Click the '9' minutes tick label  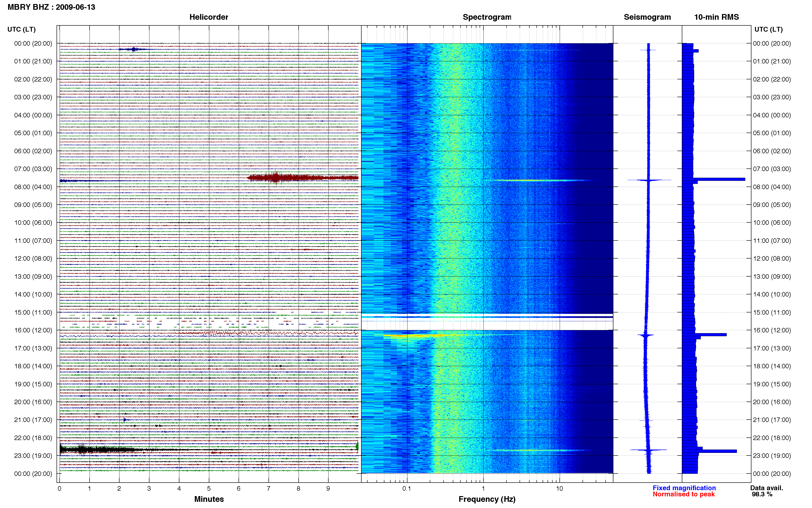tap(328, 489)
